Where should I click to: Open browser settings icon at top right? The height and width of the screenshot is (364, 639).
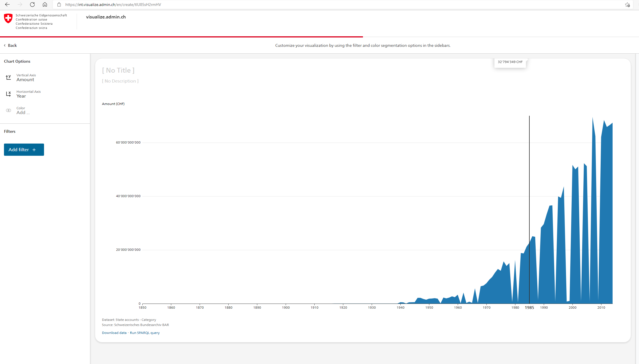click(x=627, y=5)
